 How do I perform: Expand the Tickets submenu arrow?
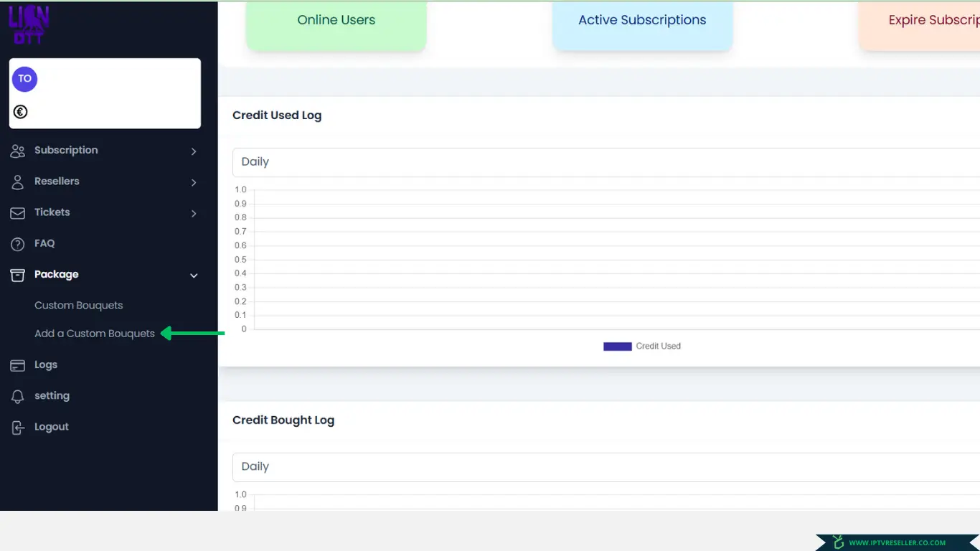pos(194,213)
